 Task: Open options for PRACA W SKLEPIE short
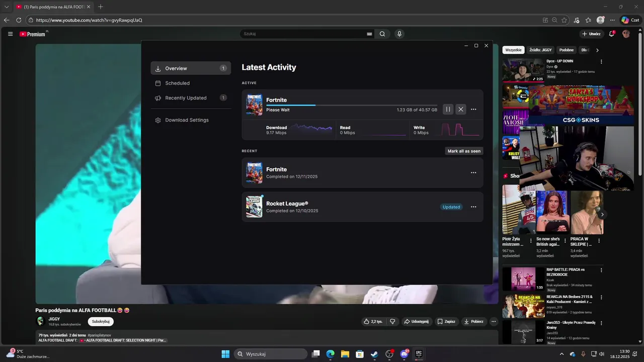pos(599,241)
